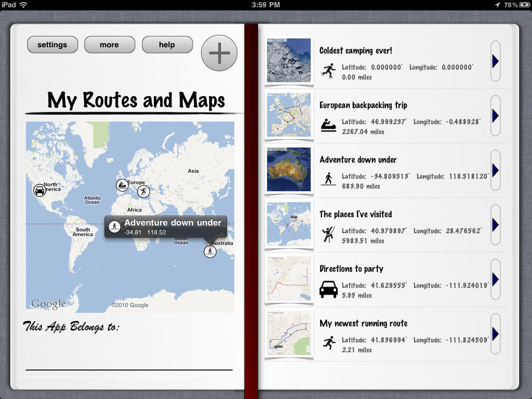The height and width of the screenshot is (399, 532).
Task: Click the ice skater icon for Coldest camping
Action: (328, 71)
